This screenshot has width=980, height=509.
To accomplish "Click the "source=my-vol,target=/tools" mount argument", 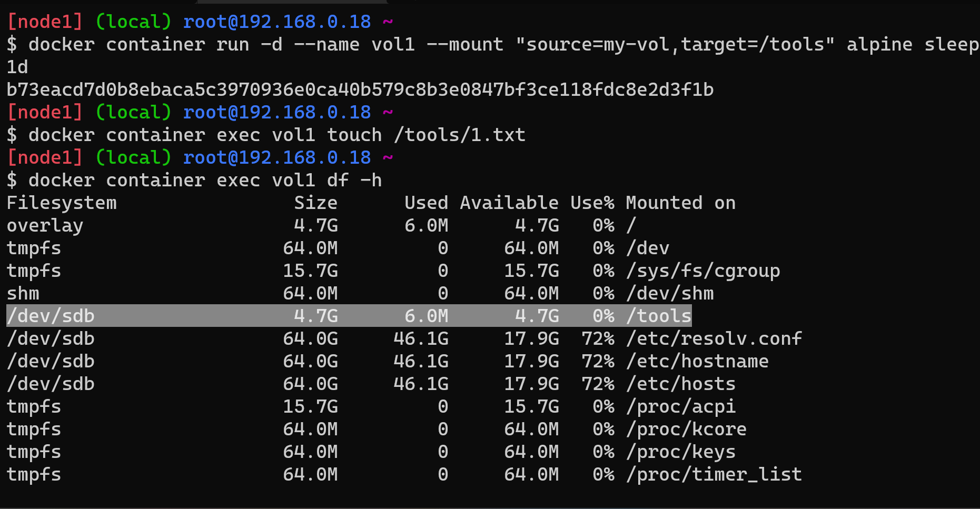I will (675, 45).
